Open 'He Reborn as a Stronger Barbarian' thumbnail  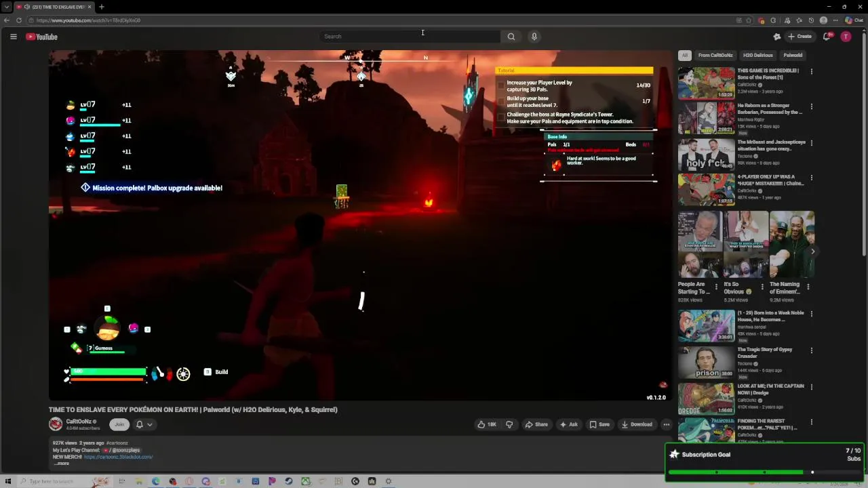(x=707, y=118)
